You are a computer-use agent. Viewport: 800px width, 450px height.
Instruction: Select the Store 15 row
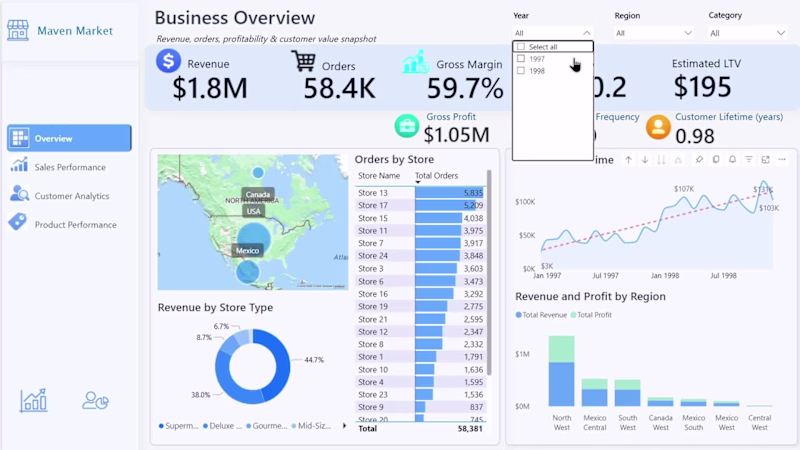[421, 218]
